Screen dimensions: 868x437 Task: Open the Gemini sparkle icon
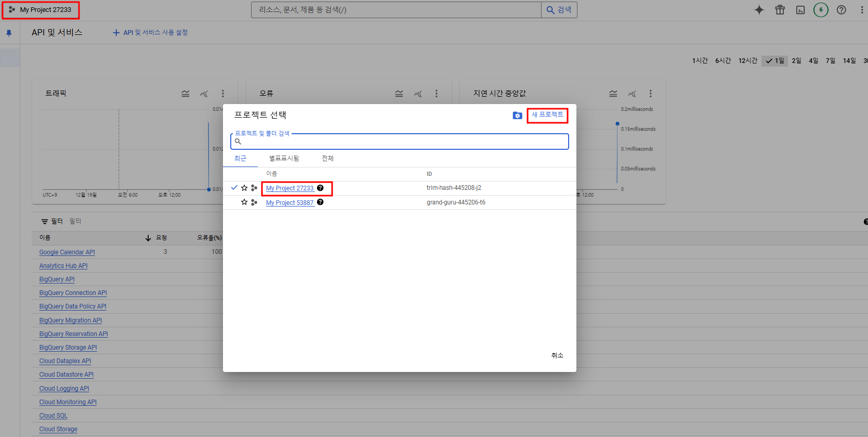click(x=759, y=10)
